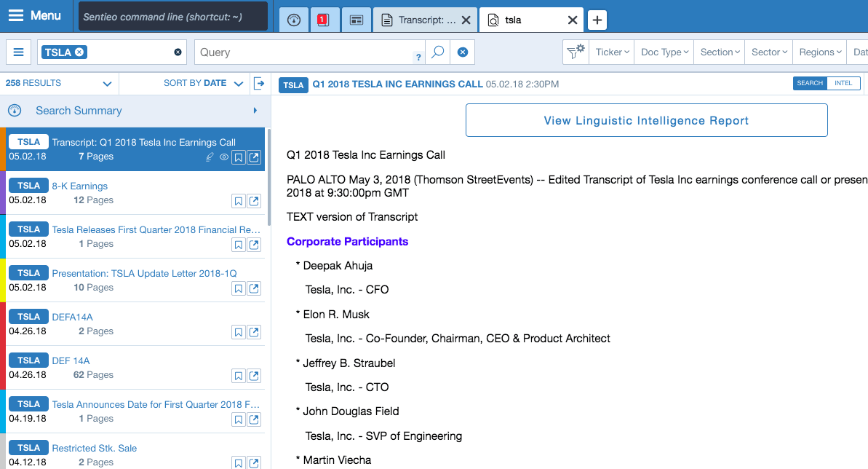Open the main Menu
The image size is (868, 469).
tap(35, 16)
